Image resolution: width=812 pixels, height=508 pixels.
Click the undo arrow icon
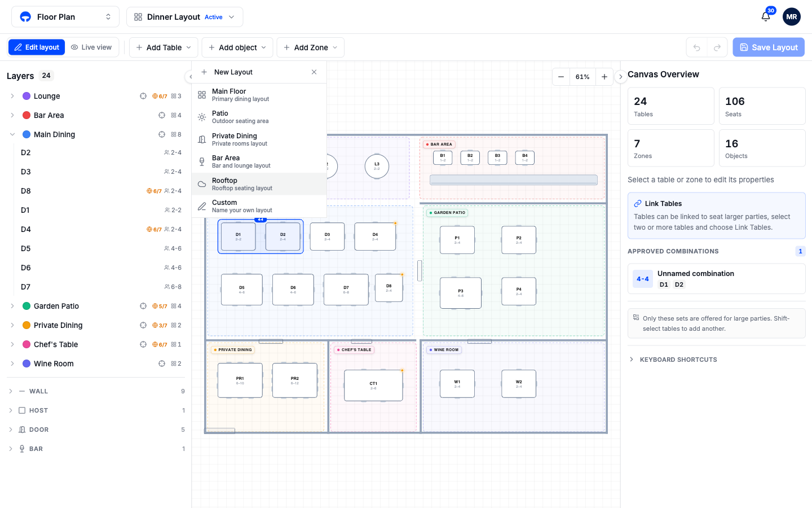696,47
